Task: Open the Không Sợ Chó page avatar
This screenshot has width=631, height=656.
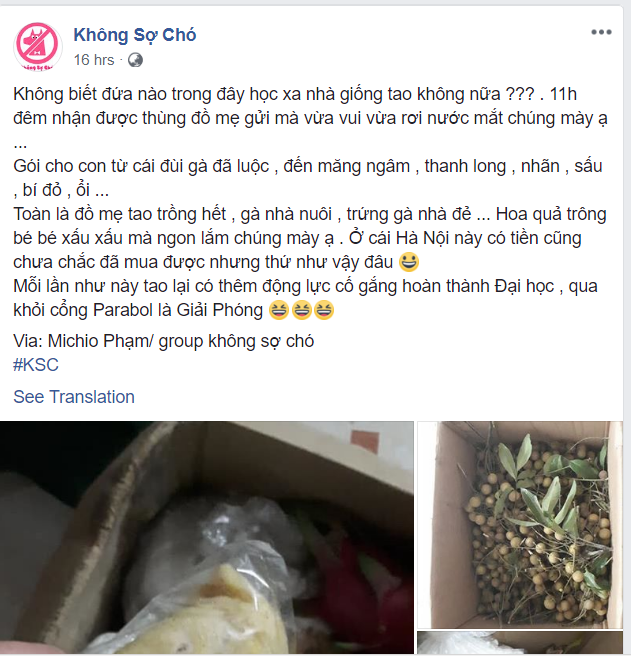Action: pos(38,46)
